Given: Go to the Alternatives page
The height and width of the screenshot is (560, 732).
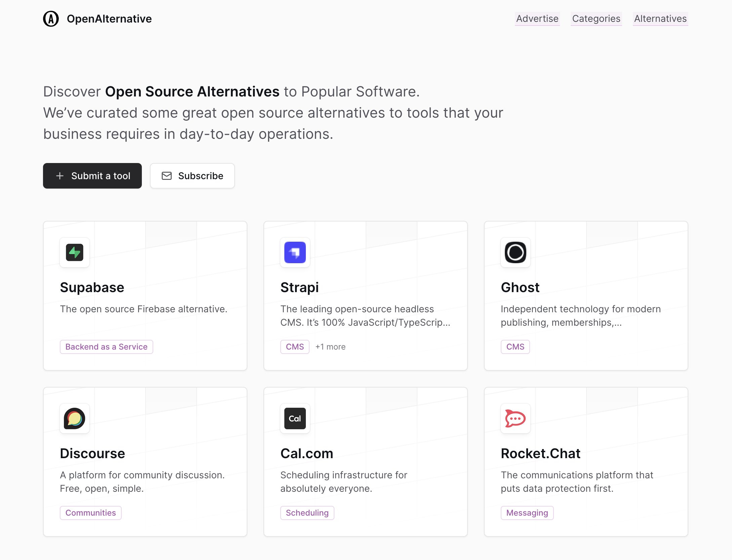Looking at the screenshot, I should click(660, 19).
